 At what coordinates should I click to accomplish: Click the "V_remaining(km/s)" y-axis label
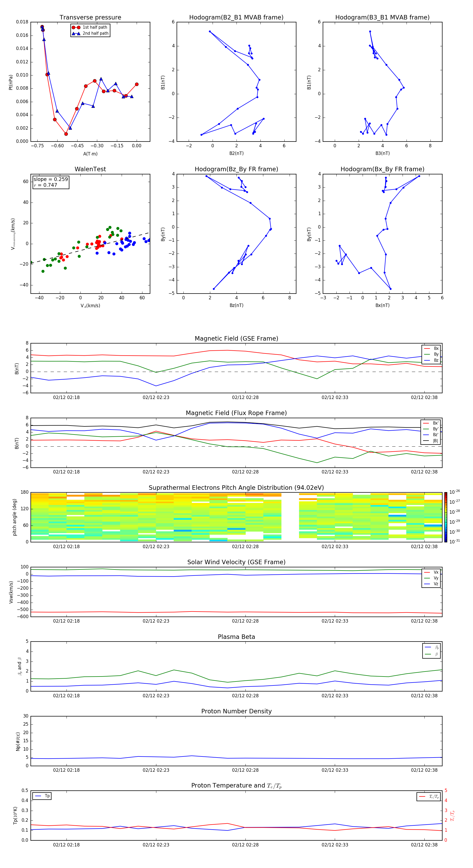13,234
